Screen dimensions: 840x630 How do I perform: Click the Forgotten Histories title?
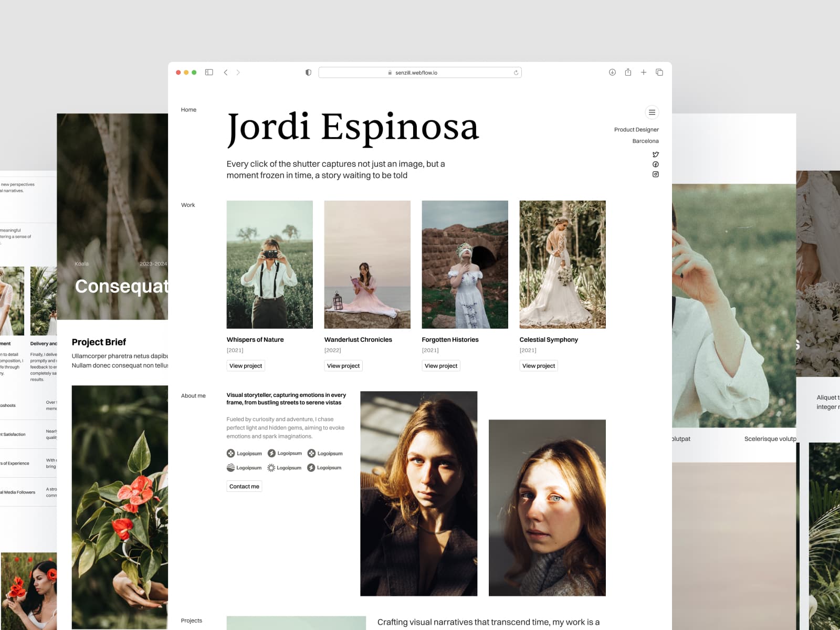pos(450,340)
